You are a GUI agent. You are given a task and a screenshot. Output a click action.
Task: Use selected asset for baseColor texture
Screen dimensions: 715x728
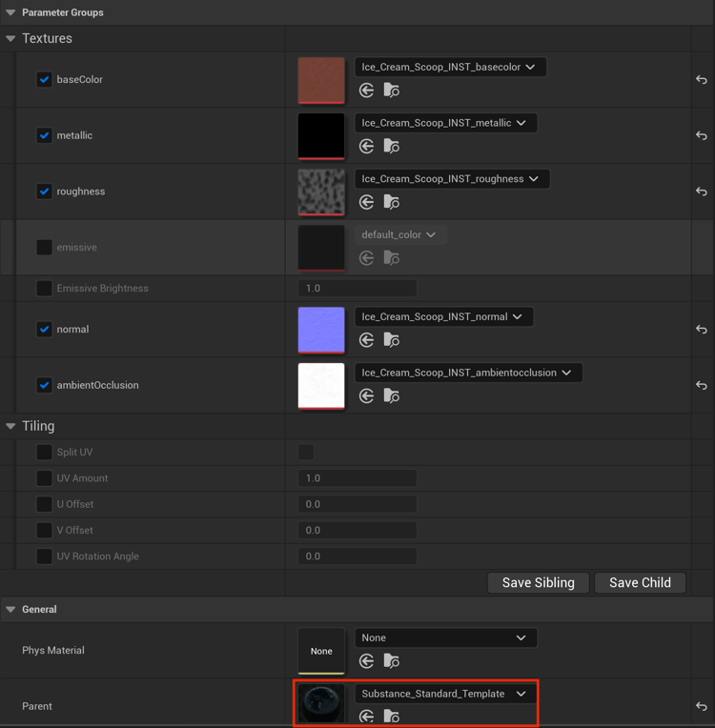tap(367, 91)
